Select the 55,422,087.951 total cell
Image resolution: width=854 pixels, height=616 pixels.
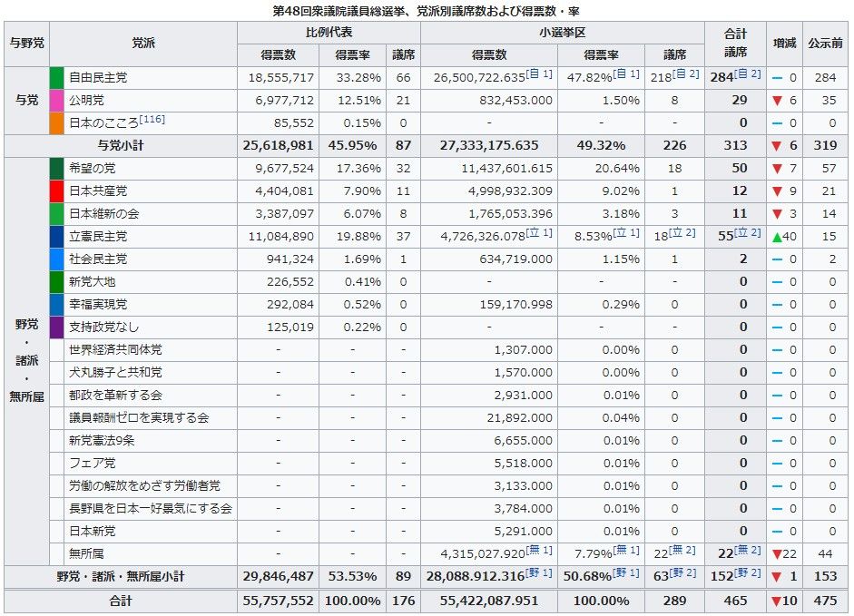(x=489, y=601)
